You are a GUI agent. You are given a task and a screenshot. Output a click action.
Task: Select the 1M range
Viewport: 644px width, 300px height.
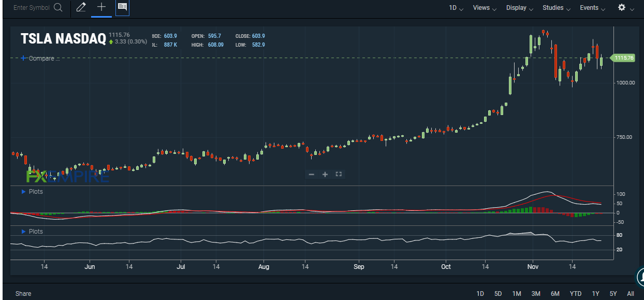(517, 294)
